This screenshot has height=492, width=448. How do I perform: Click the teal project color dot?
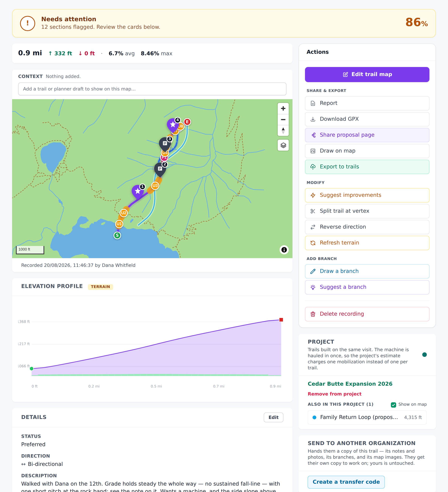424,355
